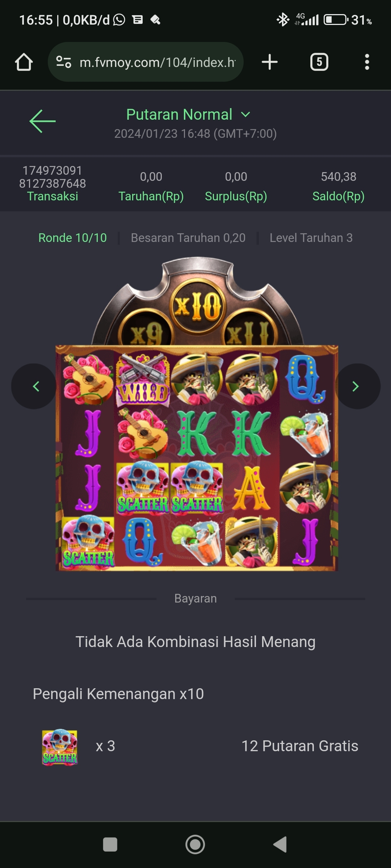Click the transaction ID number
This screenshot has width=391, height=868.
point(52,177)
